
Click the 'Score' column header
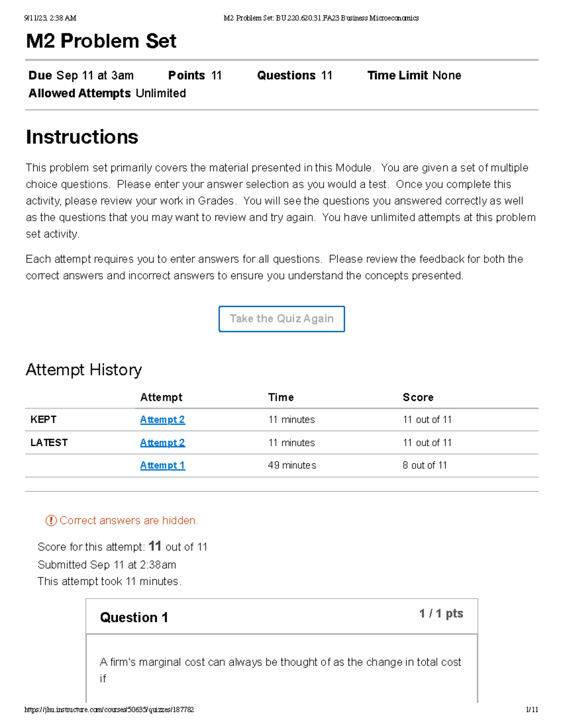tap(418, 397)
